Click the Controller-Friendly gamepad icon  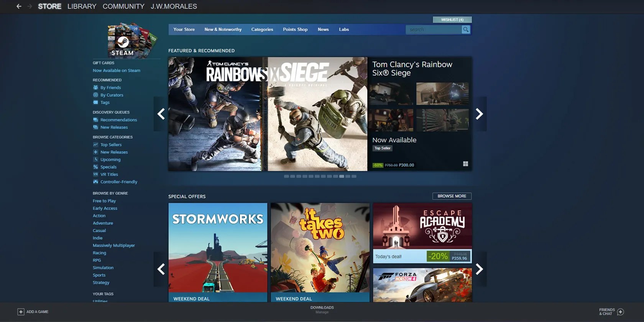tap(95, 182)
